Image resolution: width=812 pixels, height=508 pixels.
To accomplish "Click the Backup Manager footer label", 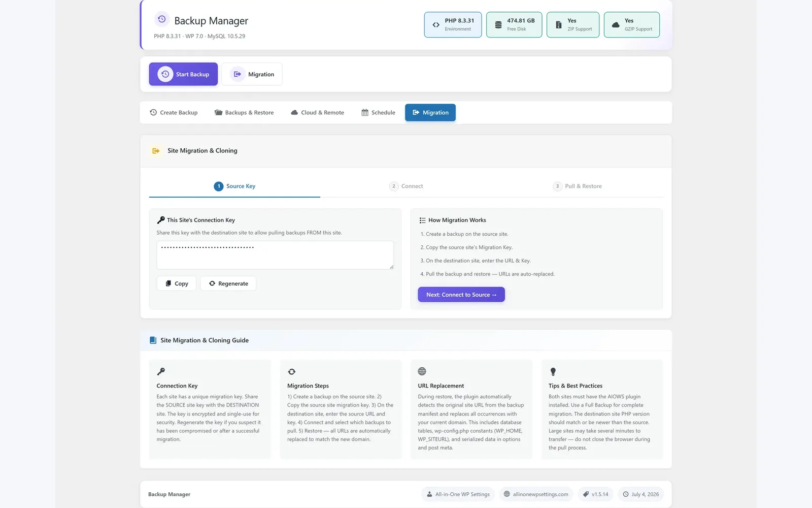I will [169, 494].
